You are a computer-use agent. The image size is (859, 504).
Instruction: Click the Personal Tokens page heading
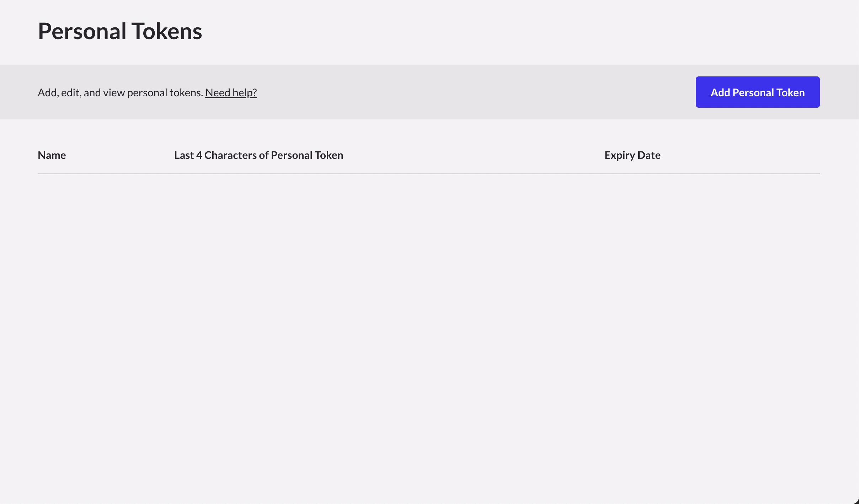[x=120, y=31]
